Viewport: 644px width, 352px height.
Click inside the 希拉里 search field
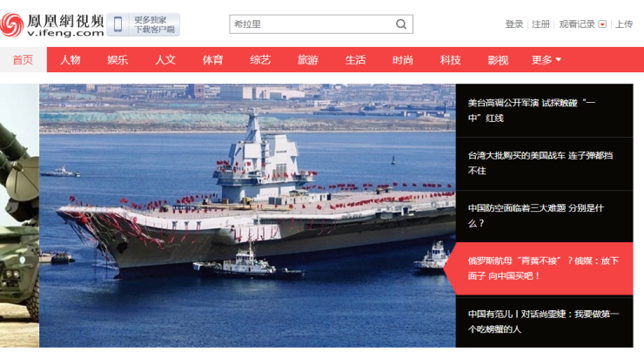[312, 24]
